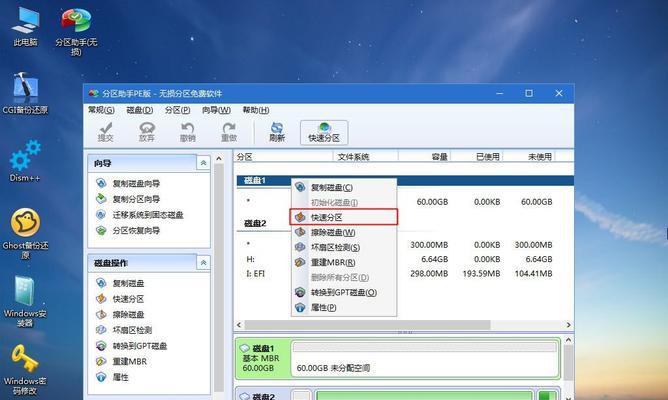Screen dimensions: 668x400
Task: Click partition list horizontal scrollbar thumb
Action: coord(367,325)
